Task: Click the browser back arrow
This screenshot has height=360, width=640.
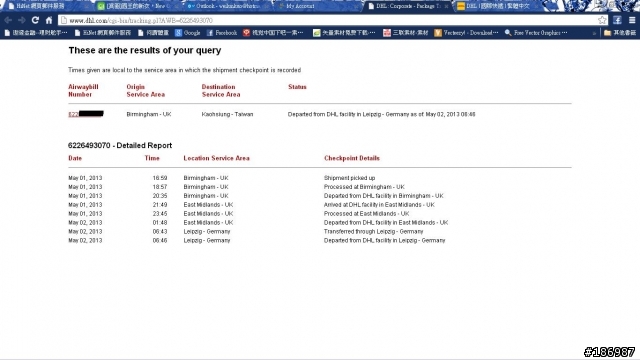Action: [8, 20]
